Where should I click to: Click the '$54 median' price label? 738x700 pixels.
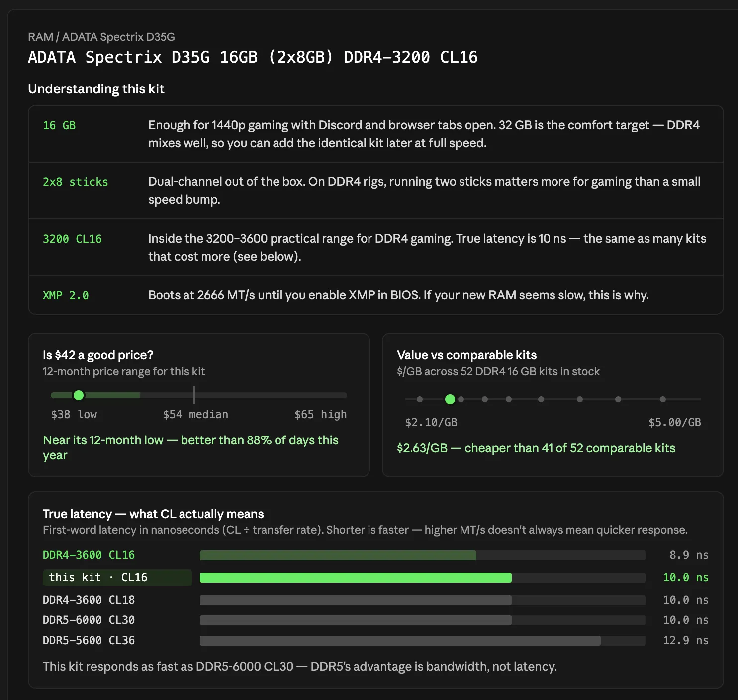point(195,414)
